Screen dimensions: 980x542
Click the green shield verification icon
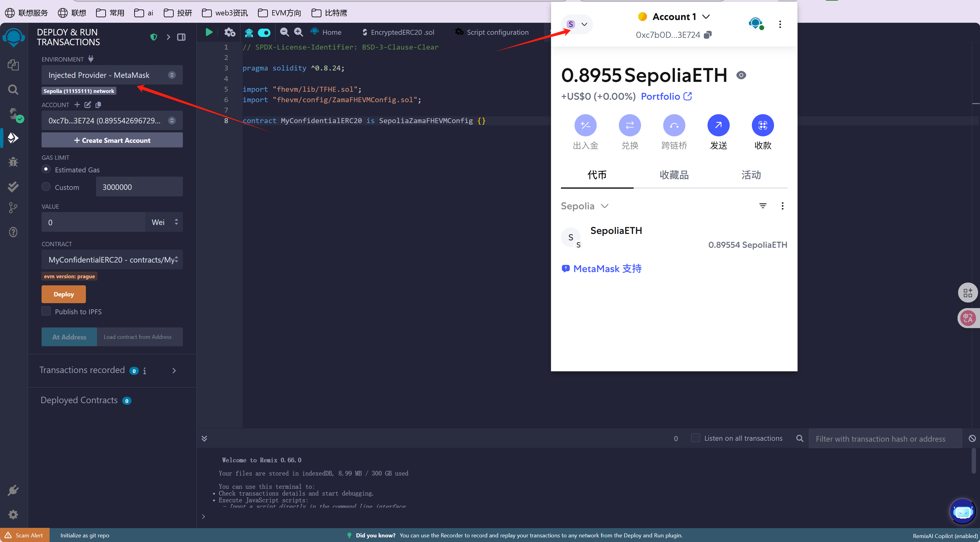click(x=154, y=37)
